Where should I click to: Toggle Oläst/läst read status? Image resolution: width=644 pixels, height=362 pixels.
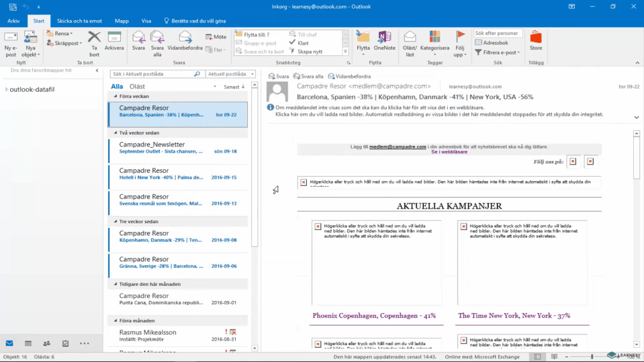(410, 44)
